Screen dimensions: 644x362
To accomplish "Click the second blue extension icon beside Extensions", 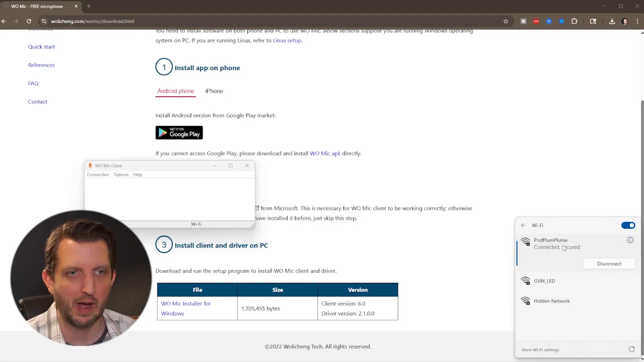I will (561, 21).
